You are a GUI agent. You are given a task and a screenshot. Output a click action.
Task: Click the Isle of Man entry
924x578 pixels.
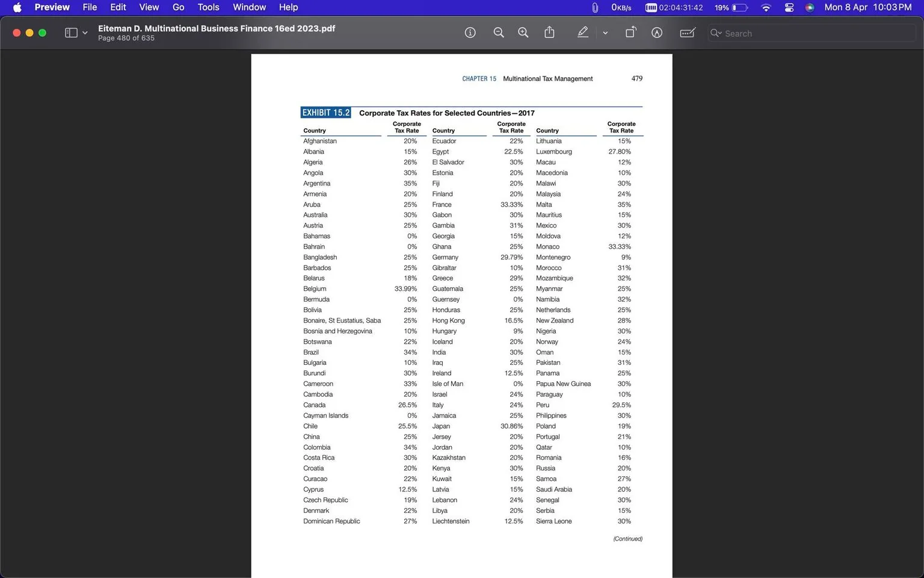(x=448, y=384)
